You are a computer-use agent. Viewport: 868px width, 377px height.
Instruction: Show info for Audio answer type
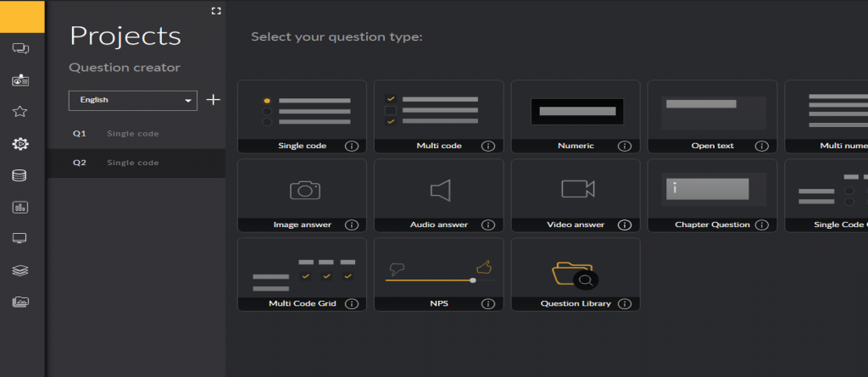487,225
